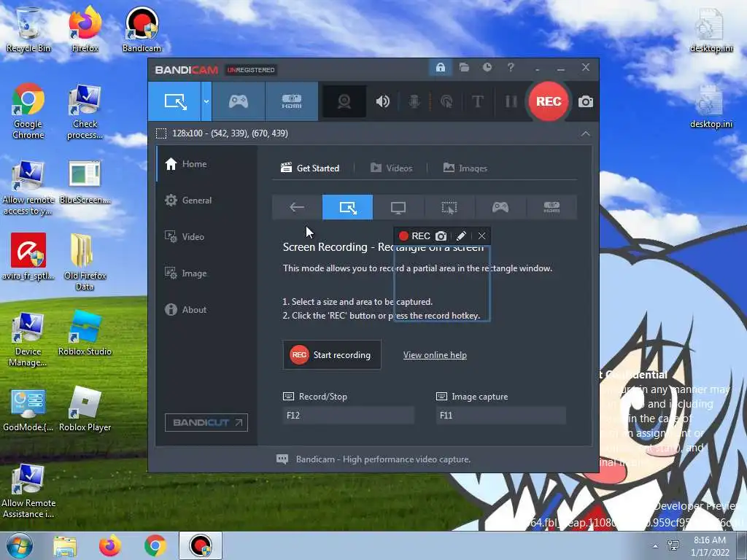Select around mouse recording mode tile
This screenshot has height=560, width=747.
(x=449, y=207)
